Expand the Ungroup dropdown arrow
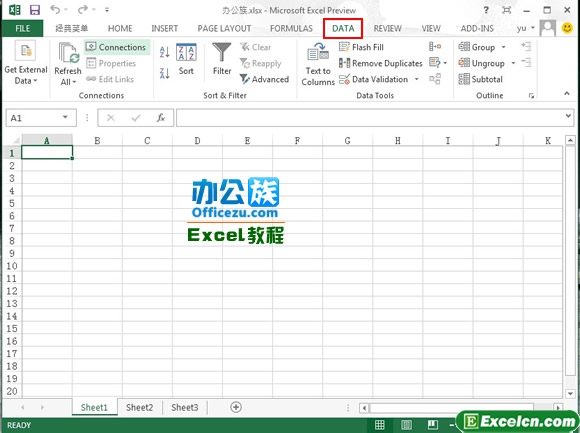The width and height of the screenshot is (580, 433). tap(513, 63)
